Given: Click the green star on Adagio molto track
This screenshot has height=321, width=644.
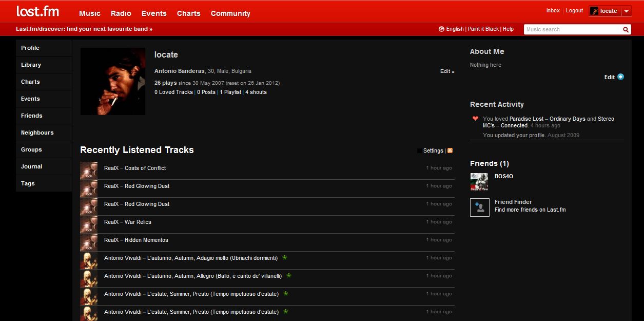Looking at the screenshot, I should pos(285,257).
